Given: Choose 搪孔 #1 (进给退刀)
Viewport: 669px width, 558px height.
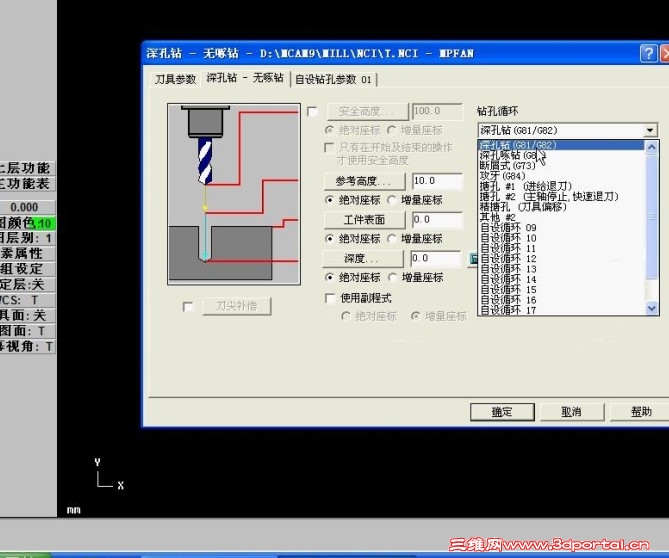Looking at the screenshot, I should click(x=561, y=186).
